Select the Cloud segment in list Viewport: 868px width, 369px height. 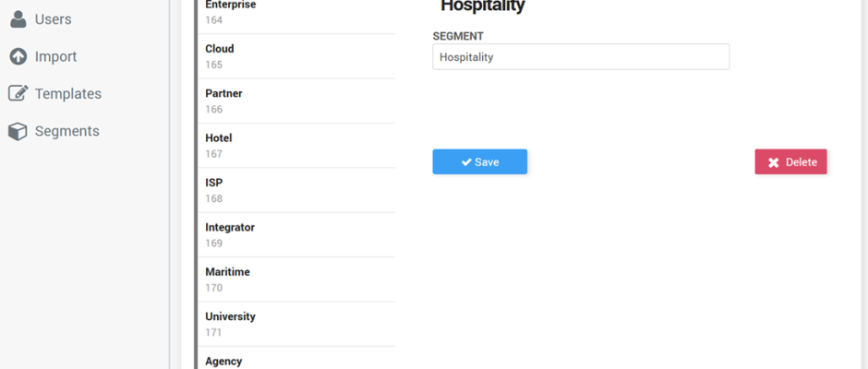(296, 56)
